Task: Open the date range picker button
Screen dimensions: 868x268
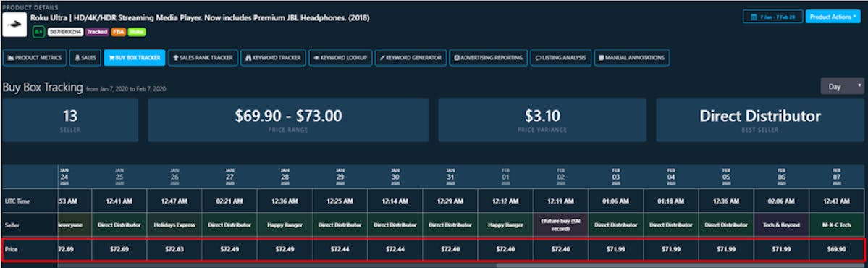Action: click(772, 17)
